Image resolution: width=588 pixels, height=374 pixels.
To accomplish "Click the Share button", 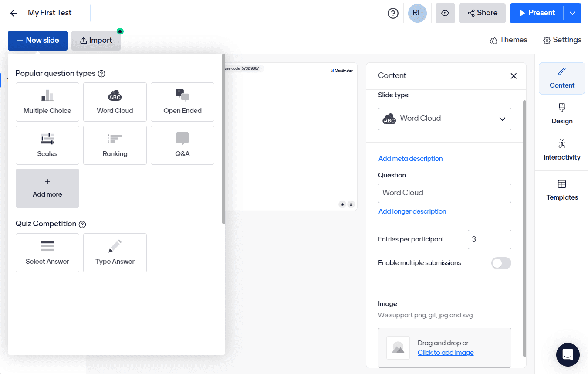I will (x=482, y=13).
